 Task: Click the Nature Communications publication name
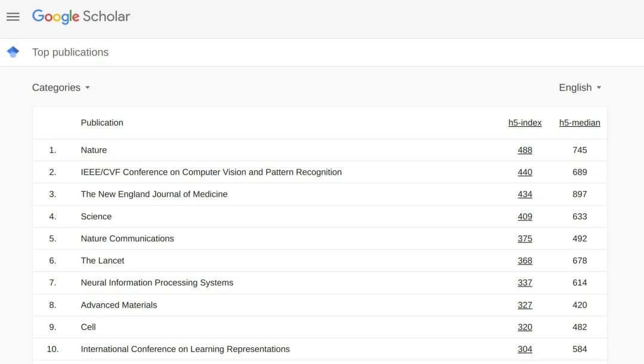(128, 238)
